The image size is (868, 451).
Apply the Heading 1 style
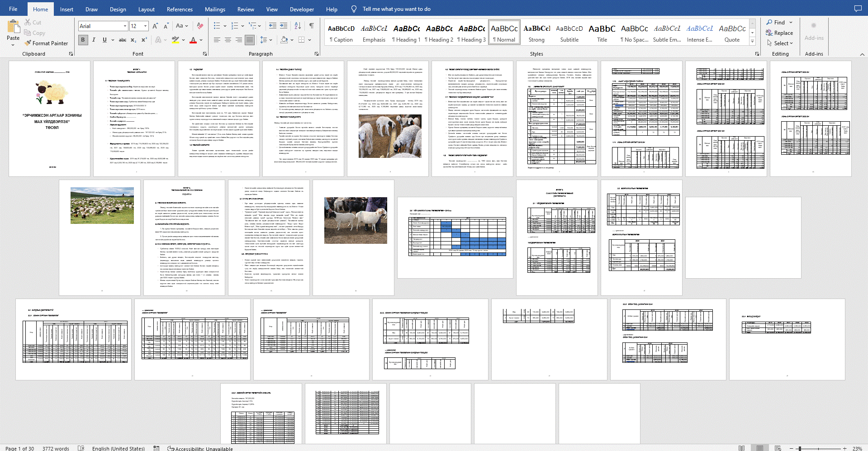pos(406,33)
